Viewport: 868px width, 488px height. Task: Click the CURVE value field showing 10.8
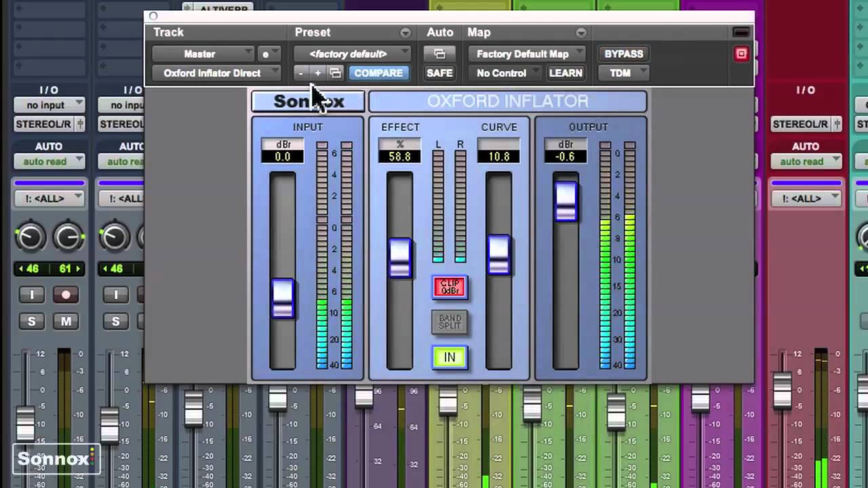pos(498,157)
